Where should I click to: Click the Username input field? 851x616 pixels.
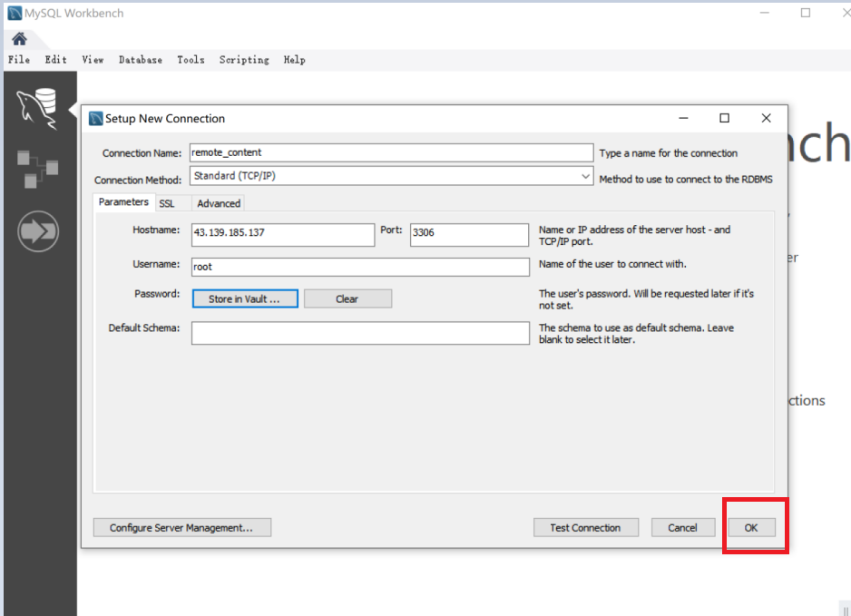[360, 267]
